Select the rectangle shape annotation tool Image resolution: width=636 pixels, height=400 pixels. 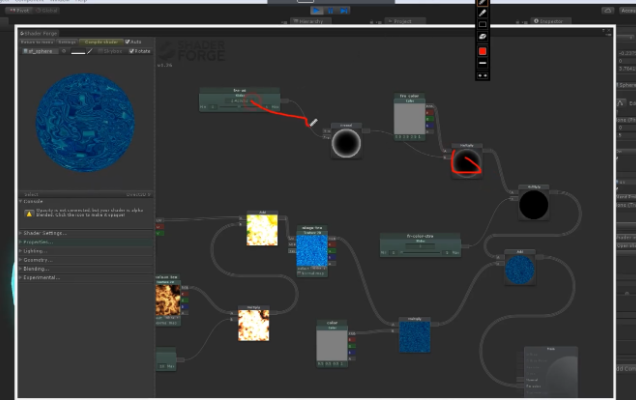(482, 24)
